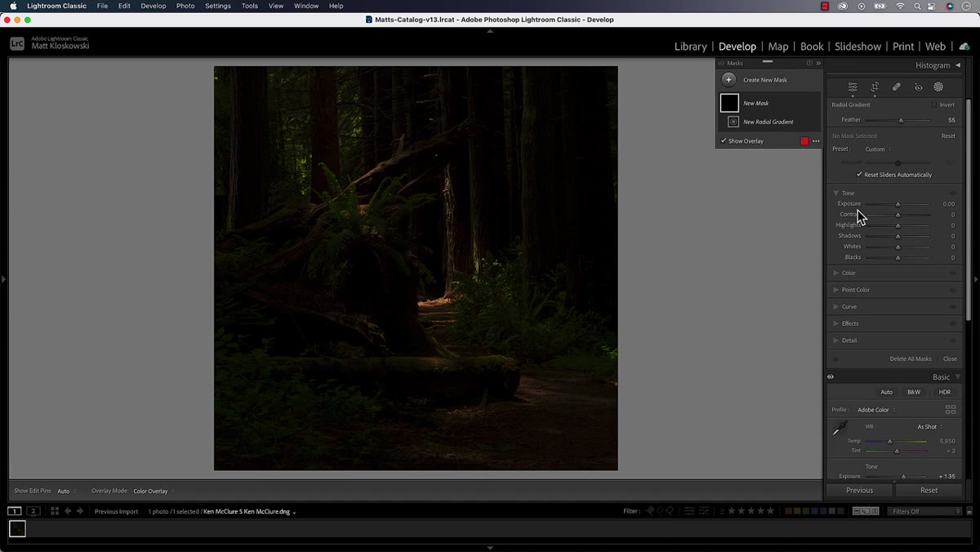Collapse the Tone section in mask panel

pyautogui.click(x=835, y=194)
